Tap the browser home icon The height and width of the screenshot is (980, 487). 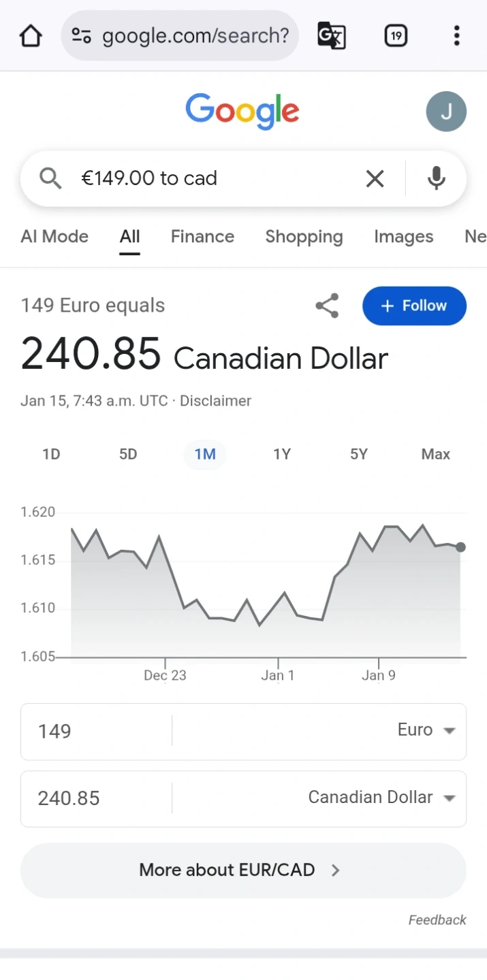point(31,35)
